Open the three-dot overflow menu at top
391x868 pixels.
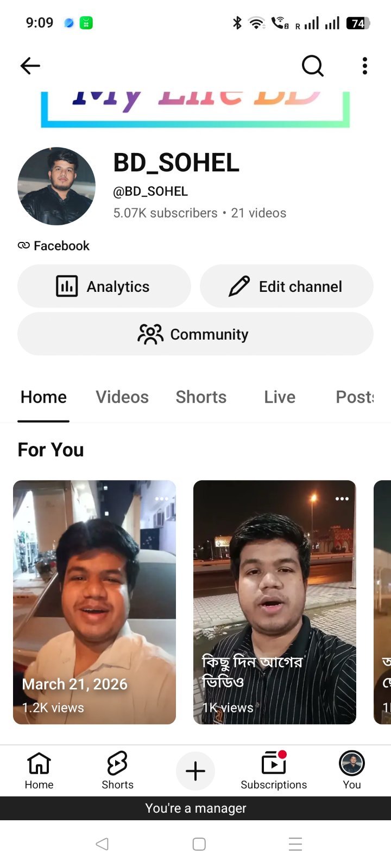(365, 66)
